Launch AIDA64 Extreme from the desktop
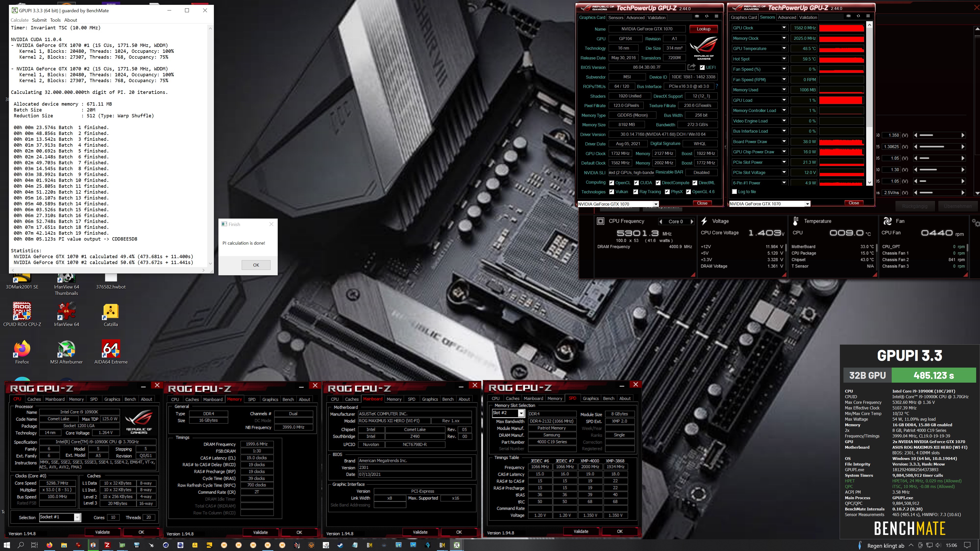The height and width of the screenshot is (551, 980). pyautogui.click(x=111, y=352)
